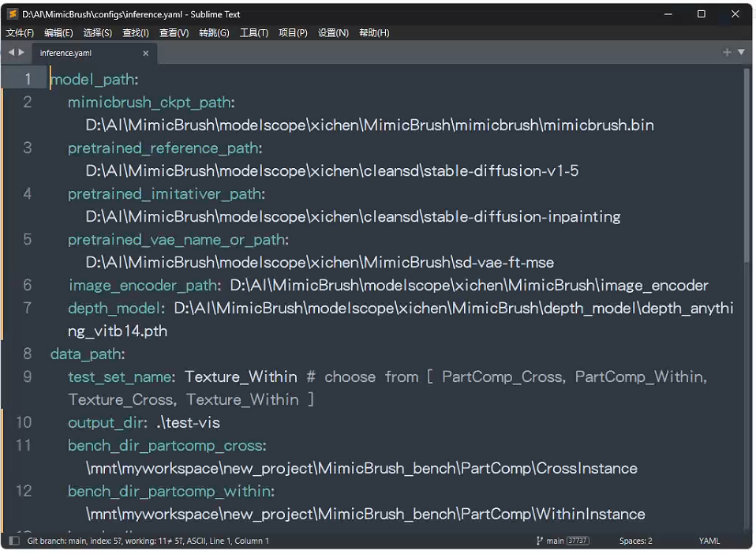Click the pretrained_imitativer_path key
Image resolution: width=756 pixels, height=554 pixels.
click(x=167, y=194)
